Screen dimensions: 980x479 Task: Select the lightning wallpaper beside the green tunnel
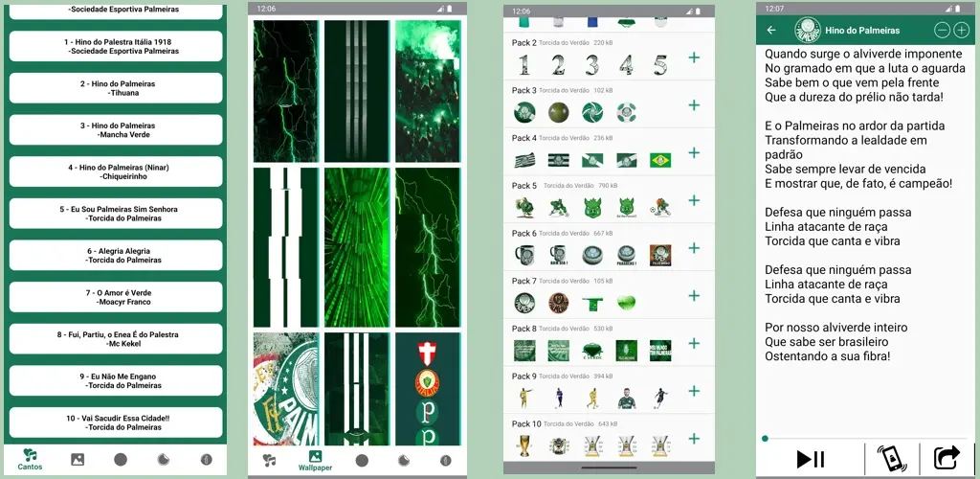tap(428, 247)
